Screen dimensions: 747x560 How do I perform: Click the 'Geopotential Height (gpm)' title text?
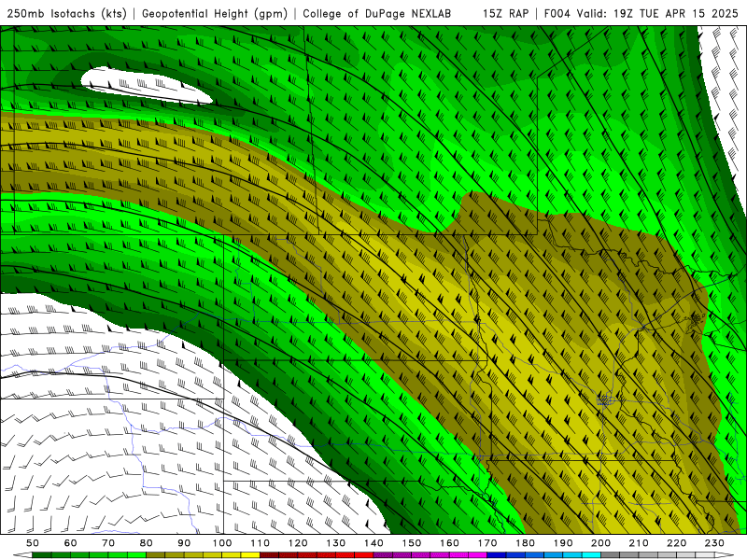click(215, 14)
